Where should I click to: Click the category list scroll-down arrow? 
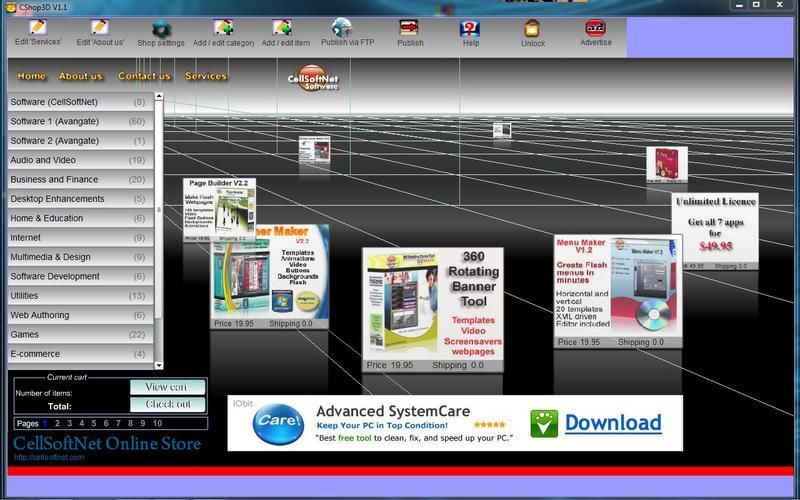click(159, 365)
